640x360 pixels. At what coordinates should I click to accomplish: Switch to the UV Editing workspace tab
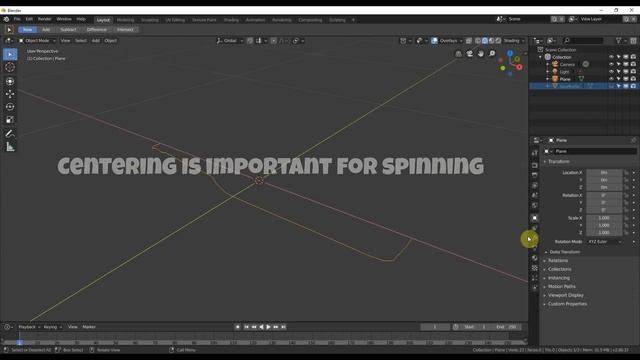point(175,20)
